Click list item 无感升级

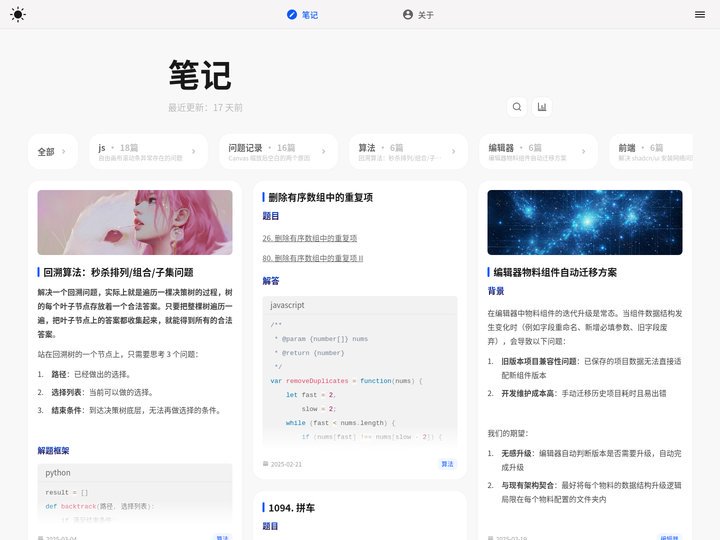pyautogui.click(x=591, y=460)
